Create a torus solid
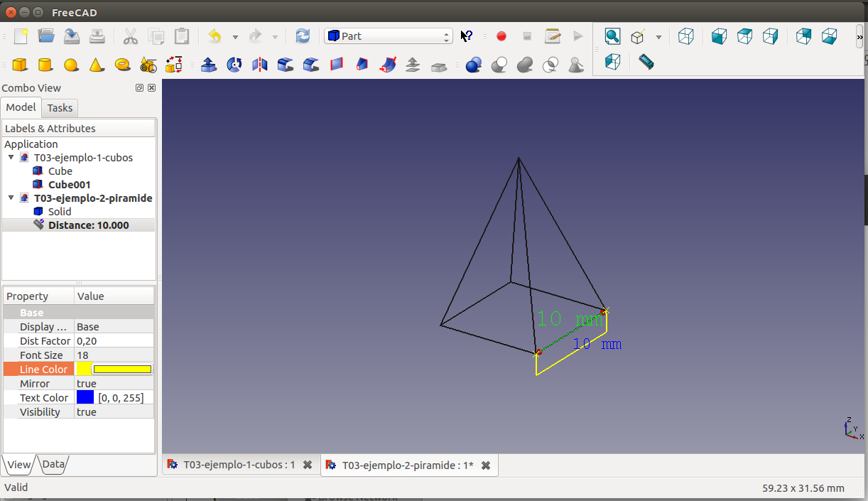 pos(122,65)
